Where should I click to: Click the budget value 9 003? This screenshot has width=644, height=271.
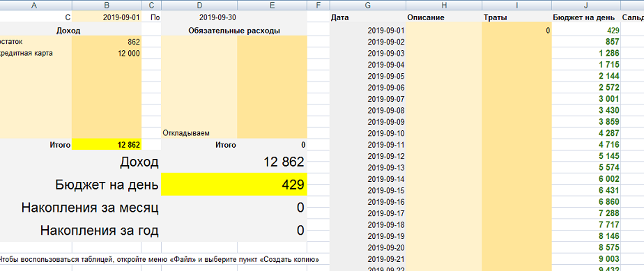[x=586, y=259]
